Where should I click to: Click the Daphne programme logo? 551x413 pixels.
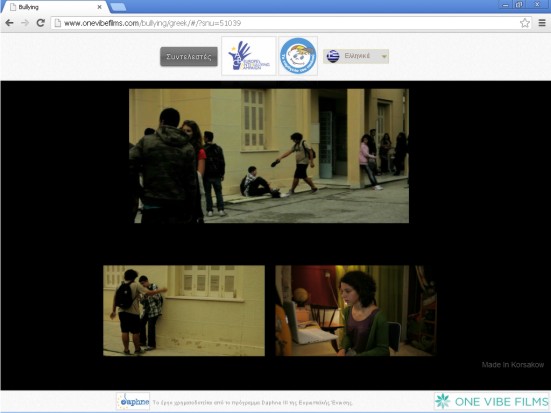tap(133, 401)
